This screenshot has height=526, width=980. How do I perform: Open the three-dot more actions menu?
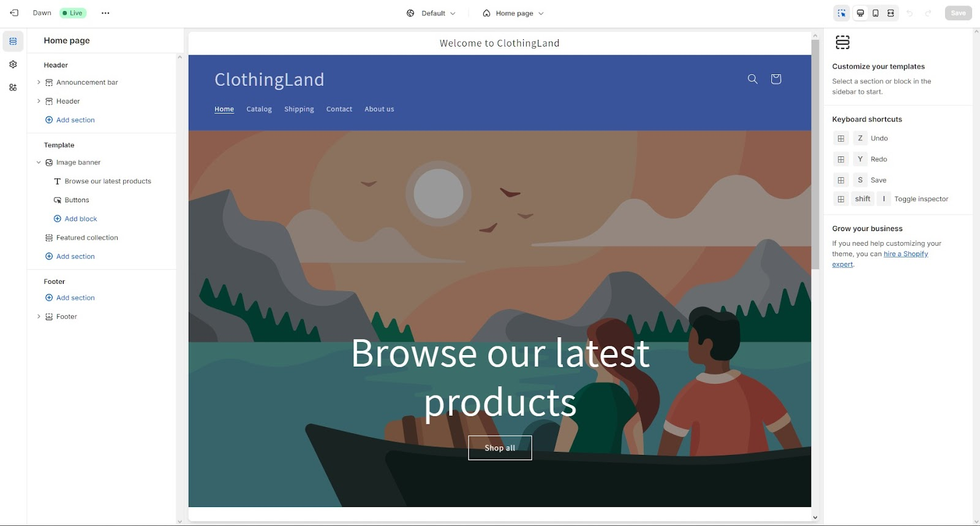tap(105, 13)
